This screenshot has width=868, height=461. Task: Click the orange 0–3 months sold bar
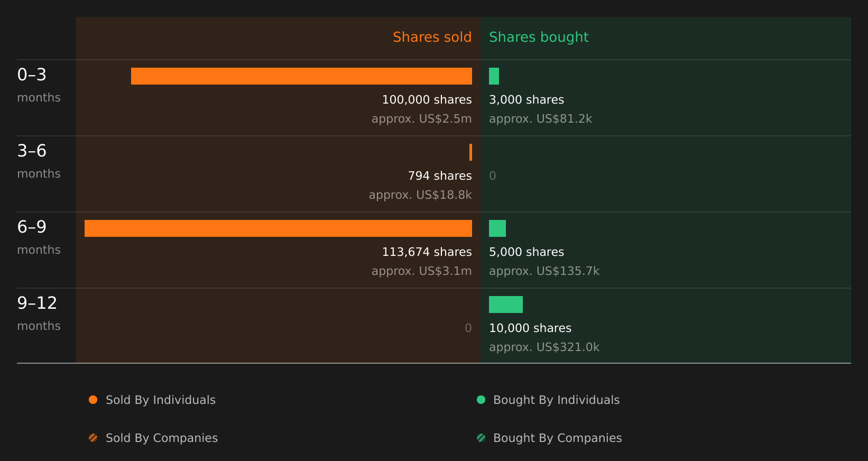301,76
